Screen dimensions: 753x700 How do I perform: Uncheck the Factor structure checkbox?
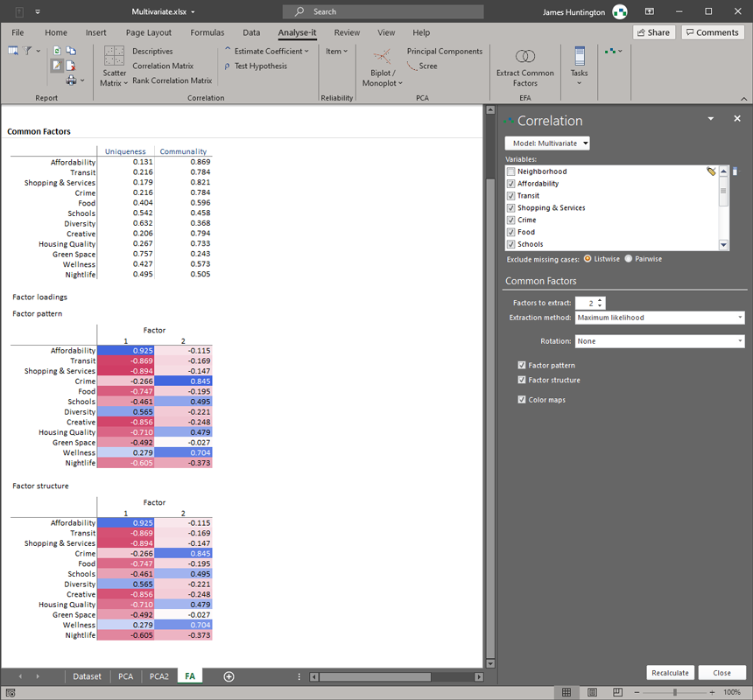click(x=522, y=380)
